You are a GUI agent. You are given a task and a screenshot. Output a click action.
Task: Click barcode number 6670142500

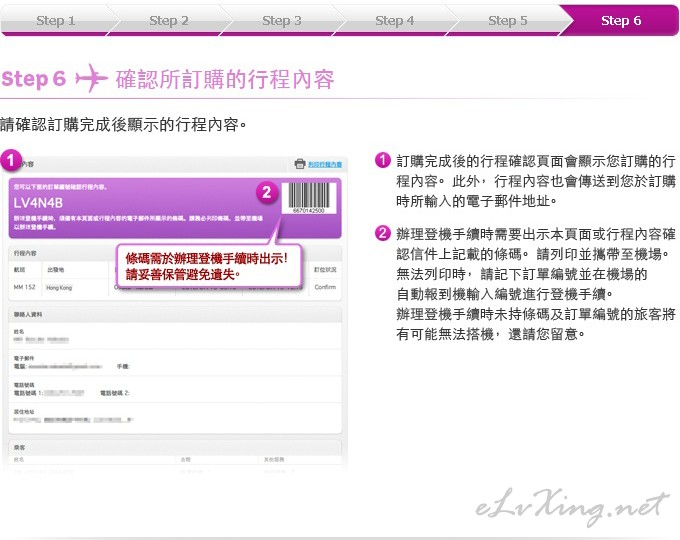pyautogui.click(x=309, y=211)
